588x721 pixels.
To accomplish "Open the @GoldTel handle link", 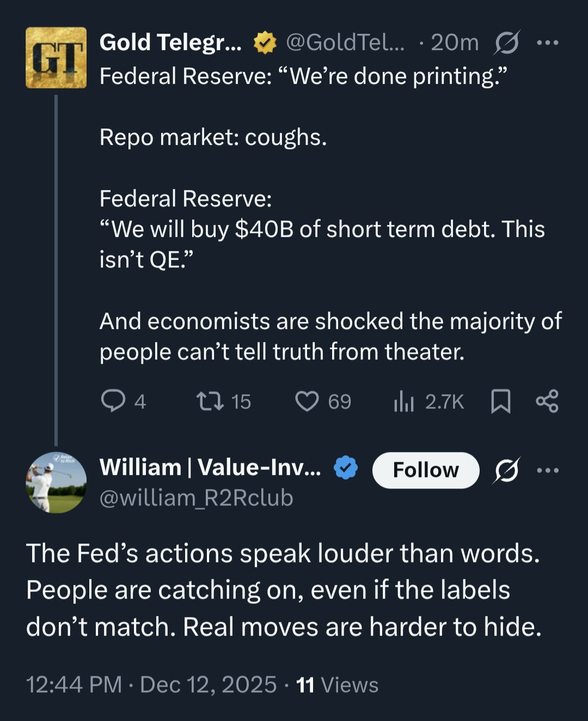I will click(345, 42).
